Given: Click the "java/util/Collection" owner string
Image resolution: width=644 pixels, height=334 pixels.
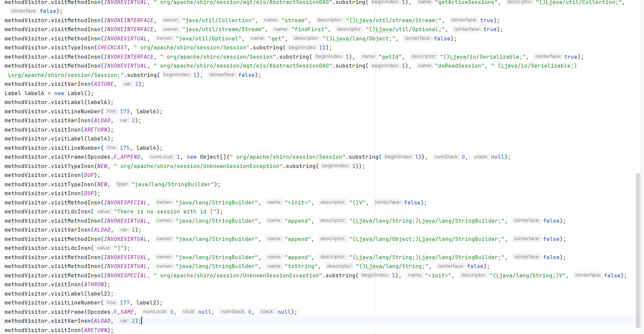Looking at the screenshot, I should [218, 21].
